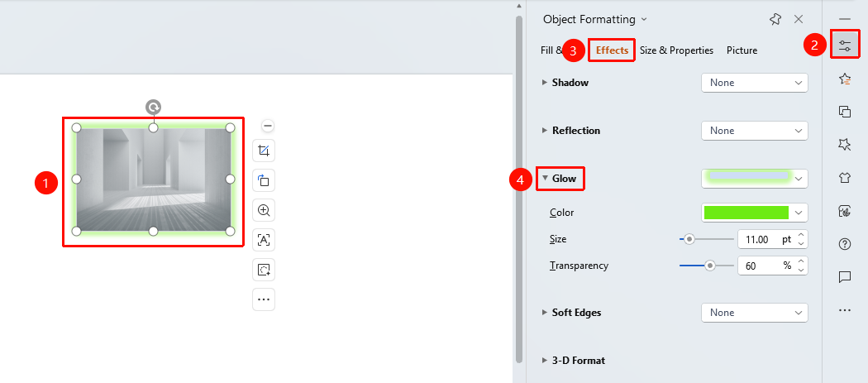Open the animation star sidebar icon

(845, 79)
